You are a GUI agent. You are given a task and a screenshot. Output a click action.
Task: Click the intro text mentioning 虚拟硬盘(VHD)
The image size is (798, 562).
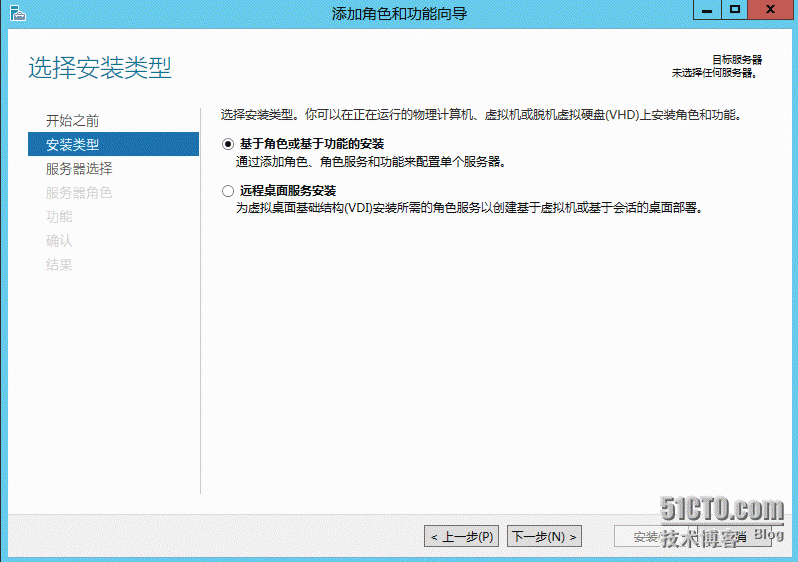(481, 115)
